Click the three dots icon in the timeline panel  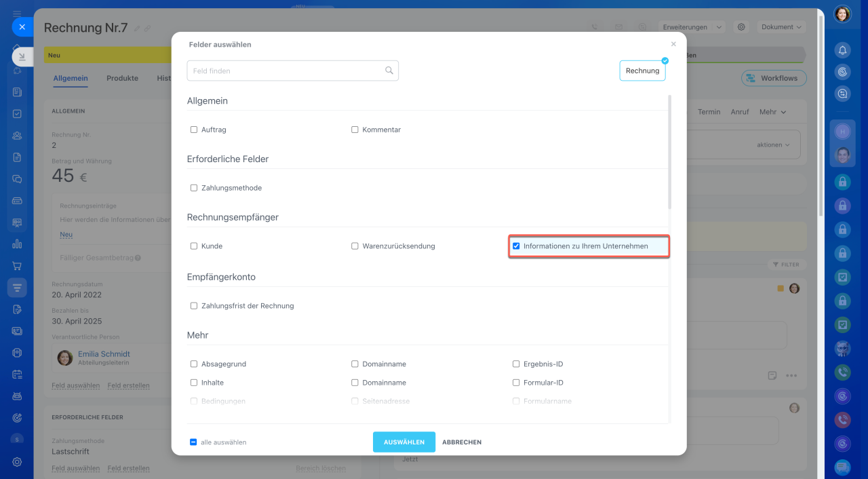pyautogui.click(x=791, y=376)
